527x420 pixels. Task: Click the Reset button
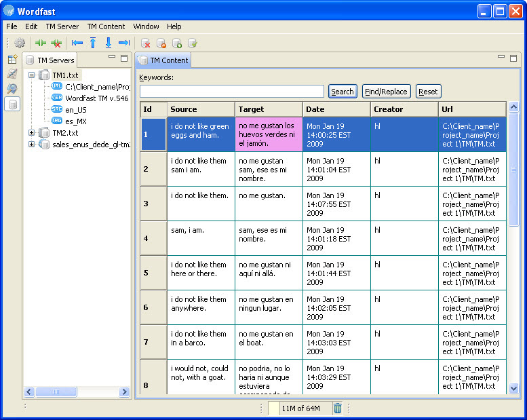click(x=428, y=92)
